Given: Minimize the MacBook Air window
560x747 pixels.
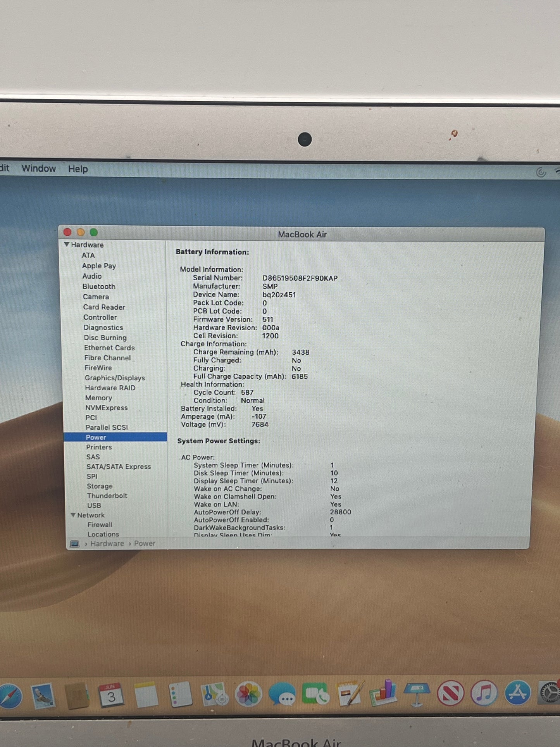Looking at the screenshot, I should 81,232.
